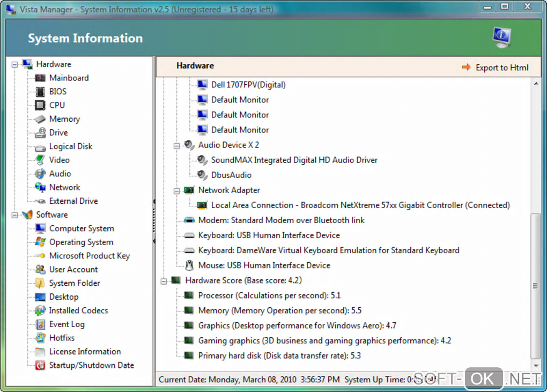Screen dimensions: 547x392
Task: Select Keyboard: DameWare Virtual Keyboard Emulation entry
Action: coord(329,250)
